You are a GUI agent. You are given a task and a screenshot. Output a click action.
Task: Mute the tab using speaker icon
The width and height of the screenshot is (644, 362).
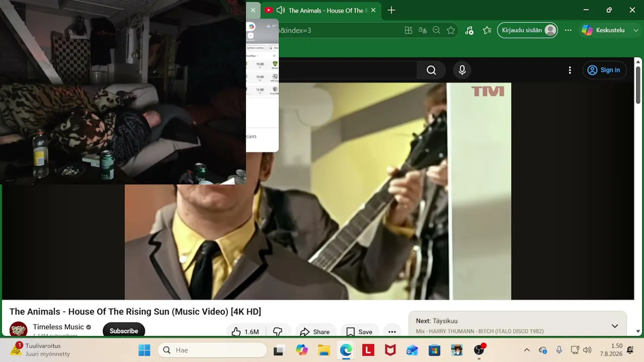coord(281,11)
